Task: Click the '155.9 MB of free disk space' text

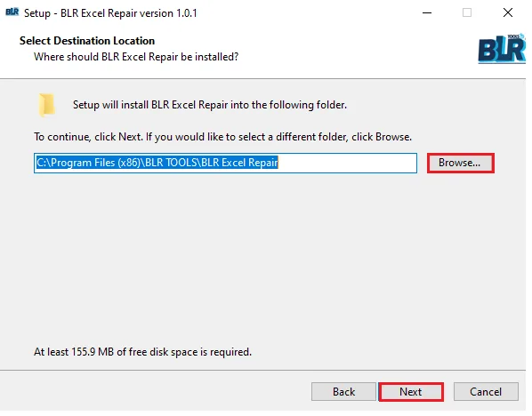Action: [142, 352]
